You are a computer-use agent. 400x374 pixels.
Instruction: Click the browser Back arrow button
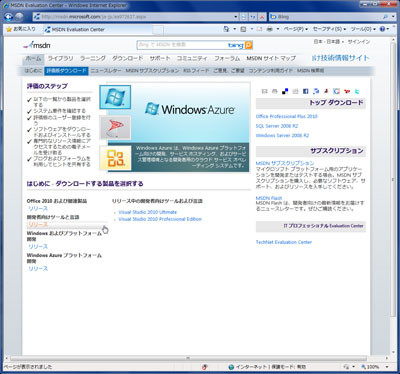pos(9,16)
